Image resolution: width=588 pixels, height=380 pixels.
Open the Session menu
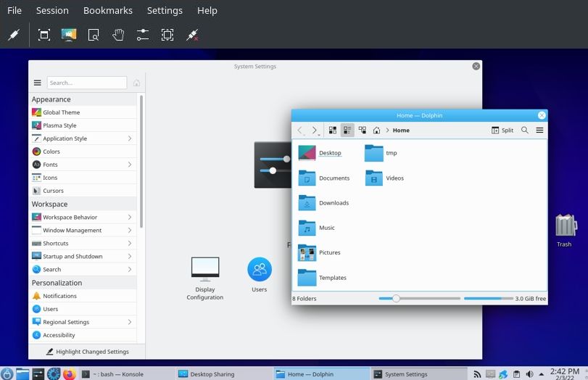tap(52, 11)
